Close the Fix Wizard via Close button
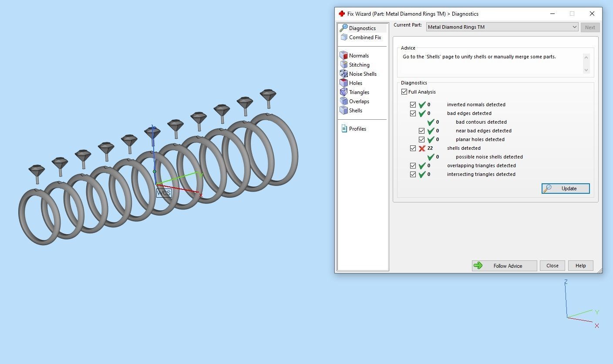Viewport: 613px width, 364px height. coord(552,266)
